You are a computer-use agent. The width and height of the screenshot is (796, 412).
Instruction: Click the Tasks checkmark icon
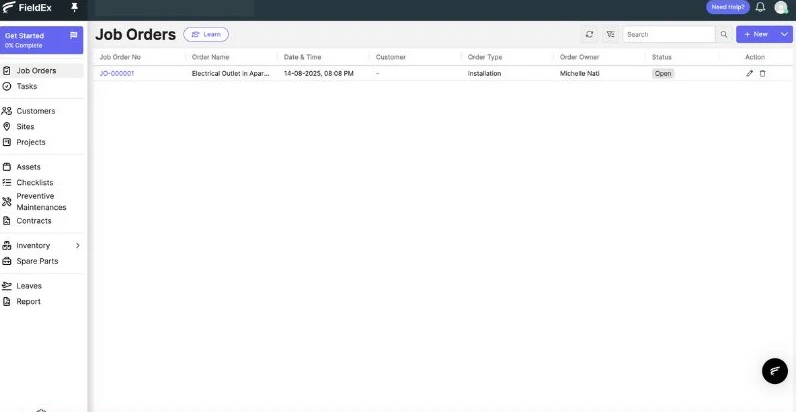pyautogui.click(x=7, y=86)
